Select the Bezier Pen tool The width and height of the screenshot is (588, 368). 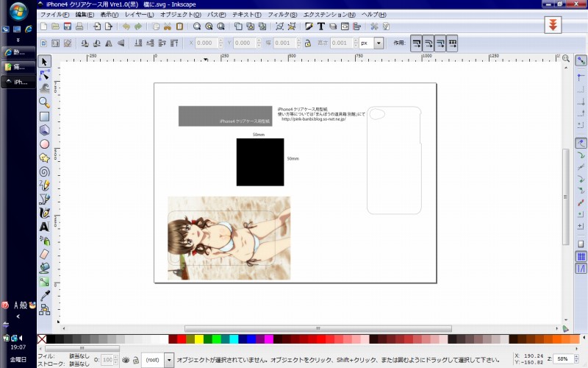click(x=44, y=199)
